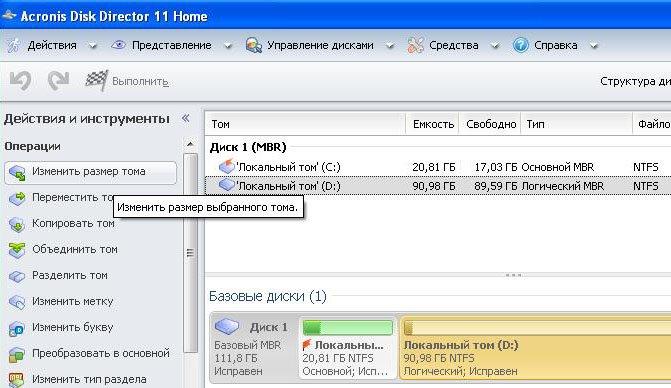Click the Том column header
Viewport: 671px width, 388px height.
305,124
